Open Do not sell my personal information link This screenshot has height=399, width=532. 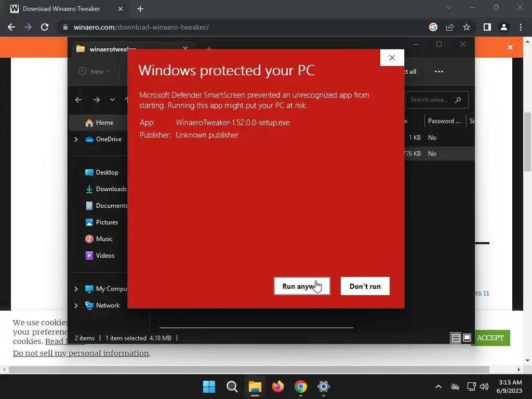[81, 353]
